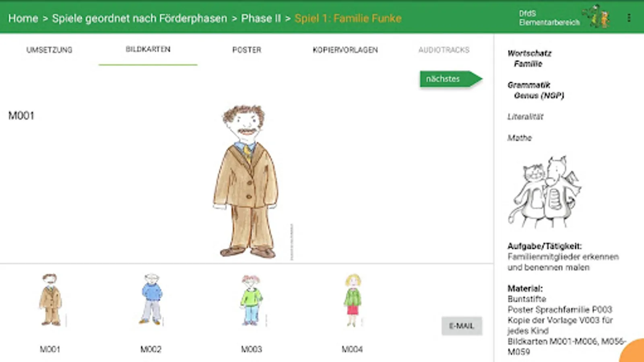
Task: Select the BILDKARTEN tab
Action: coord(148,49)
